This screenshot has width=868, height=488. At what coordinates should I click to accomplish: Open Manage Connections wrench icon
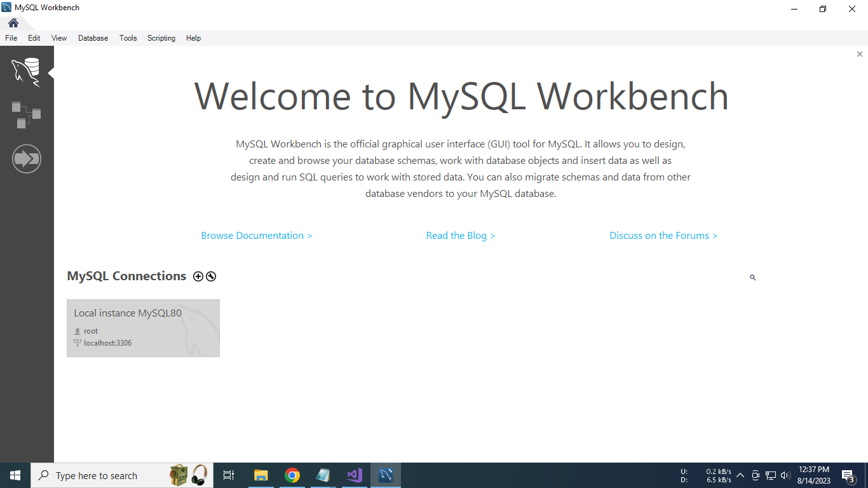(x=211, y=276)
